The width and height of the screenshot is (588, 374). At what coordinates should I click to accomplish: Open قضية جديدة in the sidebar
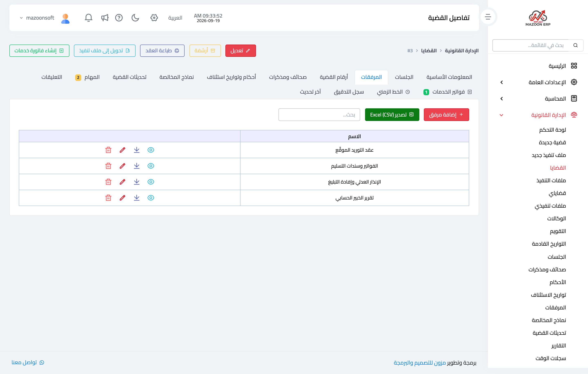[x=552, y=142]
